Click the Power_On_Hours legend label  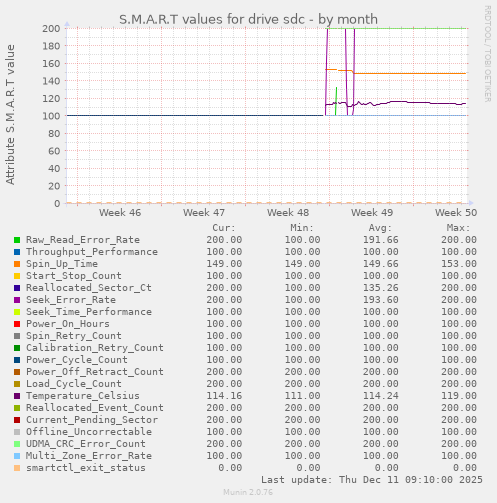[x=68, y=324]
